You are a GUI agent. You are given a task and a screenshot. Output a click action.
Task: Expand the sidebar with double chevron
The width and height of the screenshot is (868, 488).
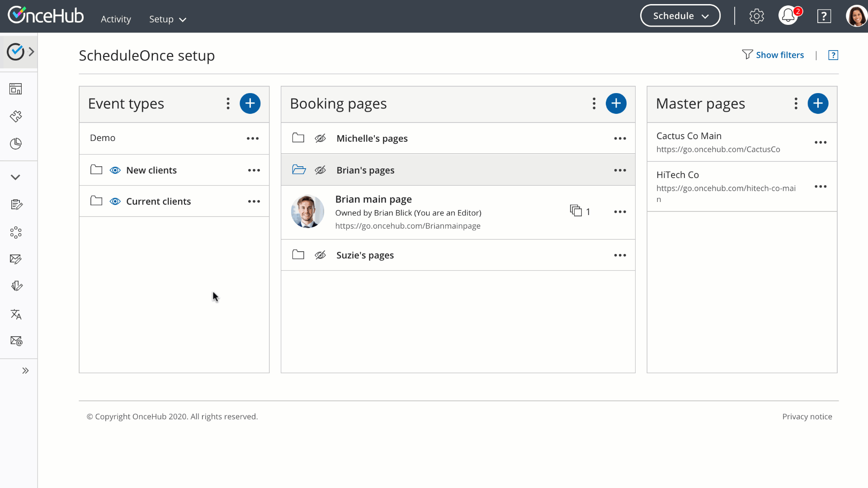(25, 371)
